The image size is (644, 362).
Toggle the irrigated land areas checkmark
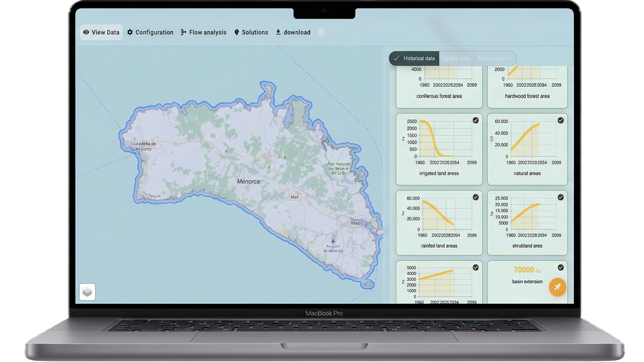point(476,120)
